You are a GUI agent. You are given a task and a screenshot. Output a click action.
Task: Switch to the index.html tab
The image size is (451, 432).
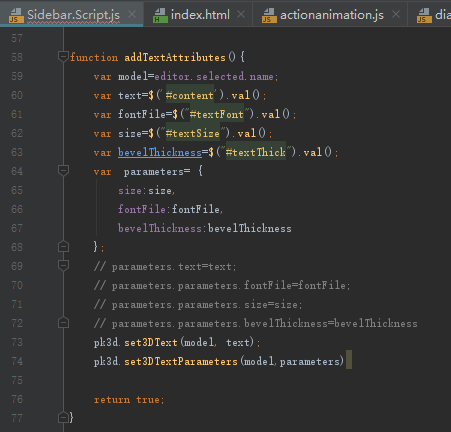coord(200,15)
